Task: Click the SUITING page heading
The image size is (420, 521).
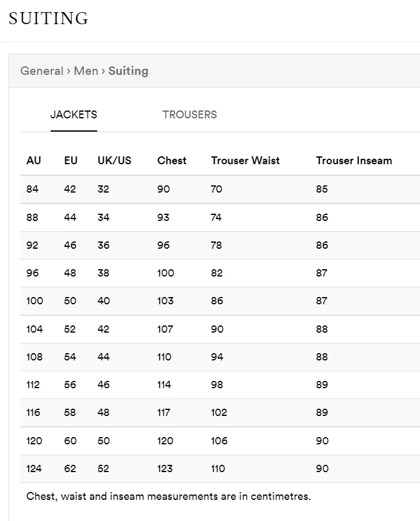Action: 48,18
